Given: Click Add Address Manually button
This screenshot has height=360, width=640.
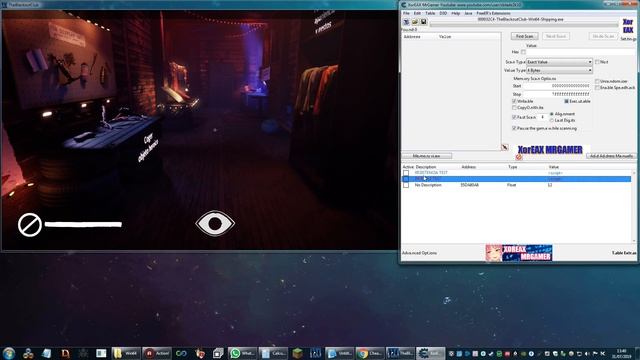Looking at the screenshot, I should coord(611,156).
